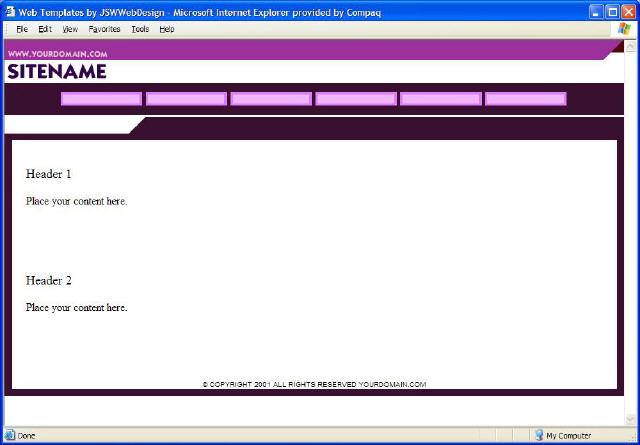640x445 pixels.
Task: Expand the View menu
Action: click(x=70, y=29)
